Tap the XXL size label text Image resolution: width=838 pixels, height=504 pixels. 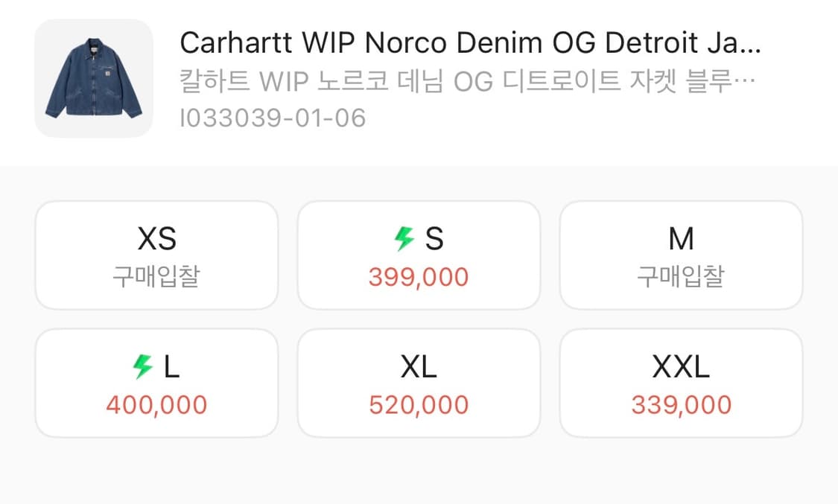pyautogui.click(x=681, y=367)
